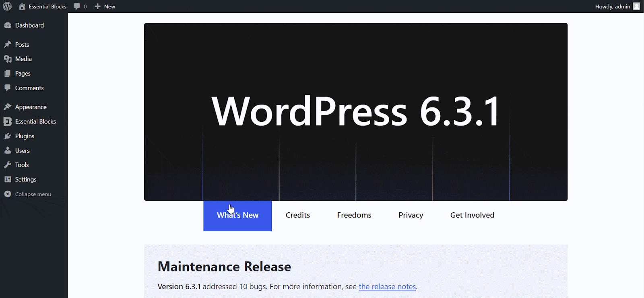Click the WordPress logo icon
The image size is (644, 298).
click(x=7, y=6)
